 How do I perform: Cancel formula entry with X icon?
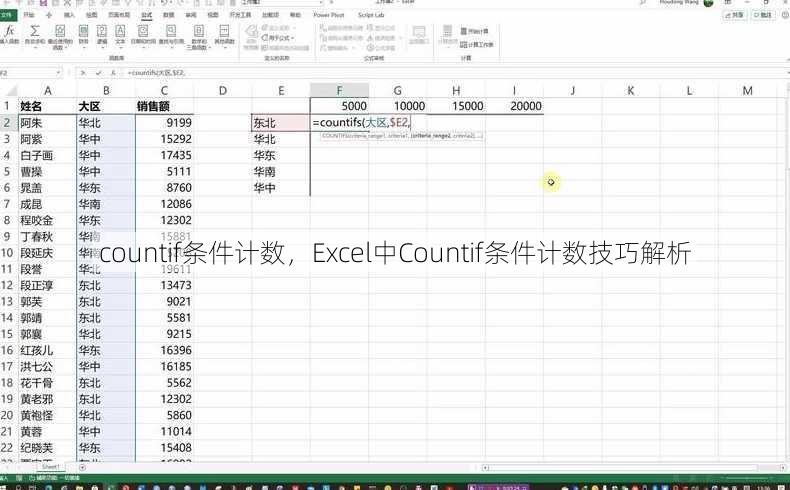(x=84, y=73)
